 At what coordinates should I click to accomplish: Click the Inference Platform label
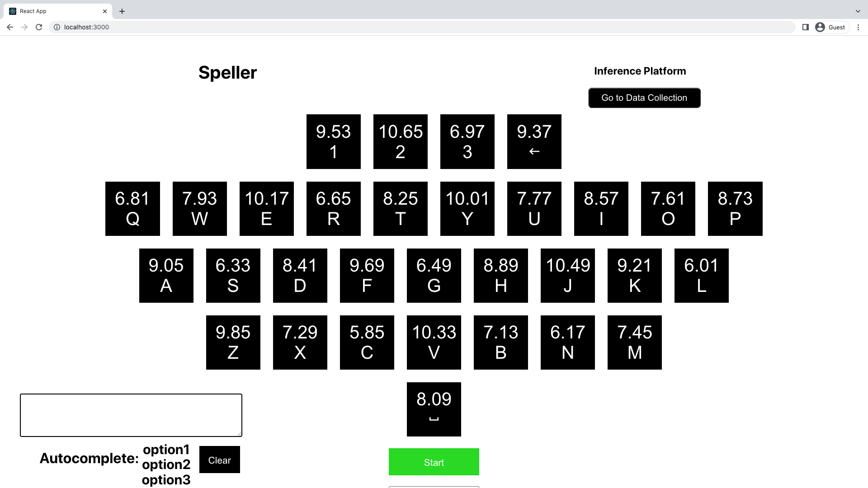(x=640, y=71)
